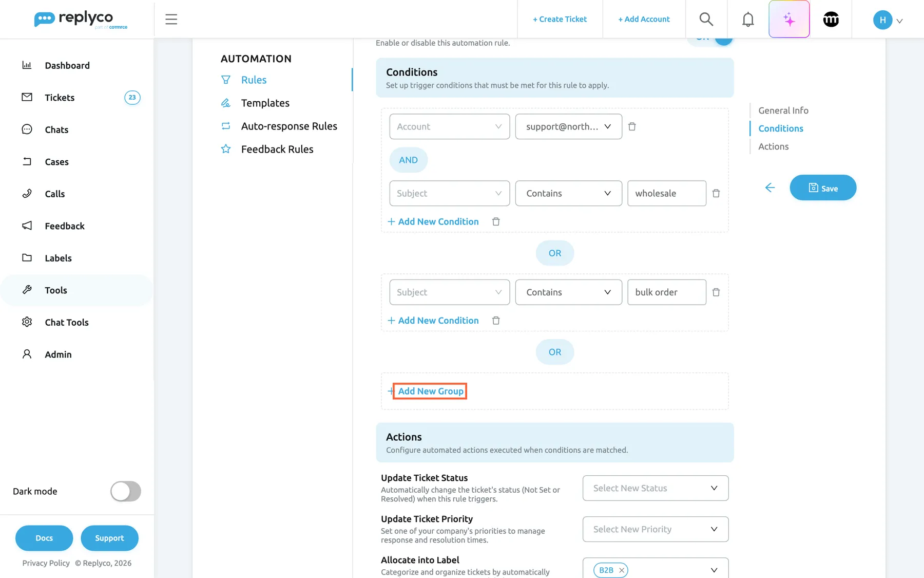924x578 pixels.
Task: Open Contains dropdown in bulk order row
Action: point(569,292)
